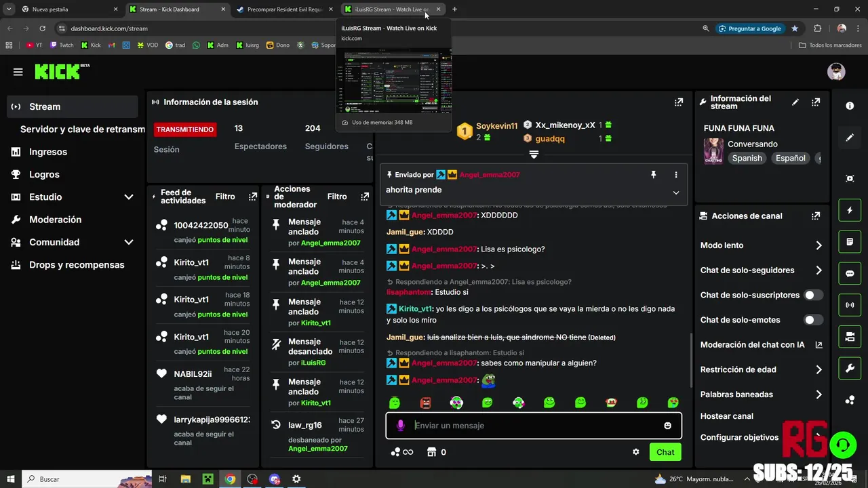Viewport: 868px width, 488px height.
Task: Expand the Comunidad sidebar section
Action: pos(129,242)
